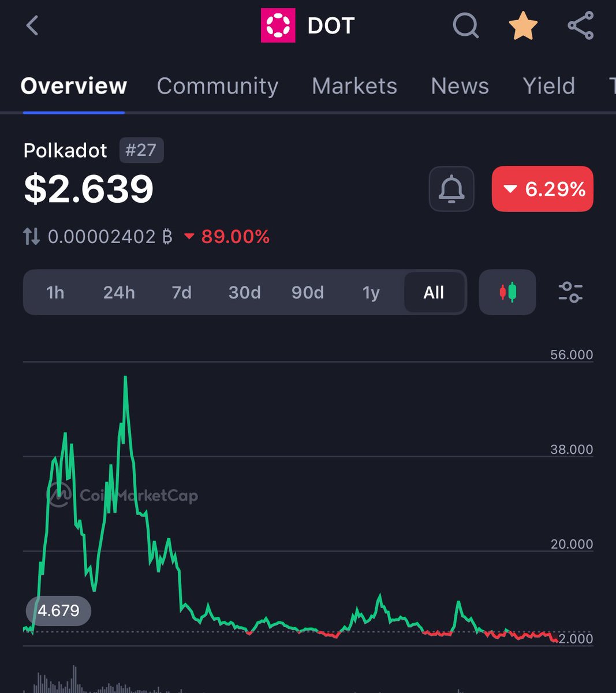Viewport: 616px width, 693px height.
Task: Tap the red 6.29% change badge
Action: tap(543, 189)
